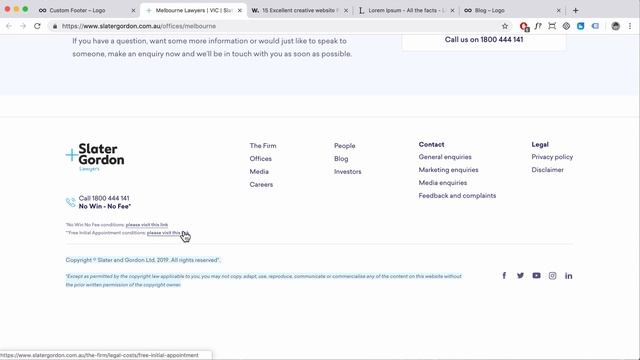Click the phone icon beside Call 1800 444 141
This screenshot has height=360, width=640.
coord(71,202)
